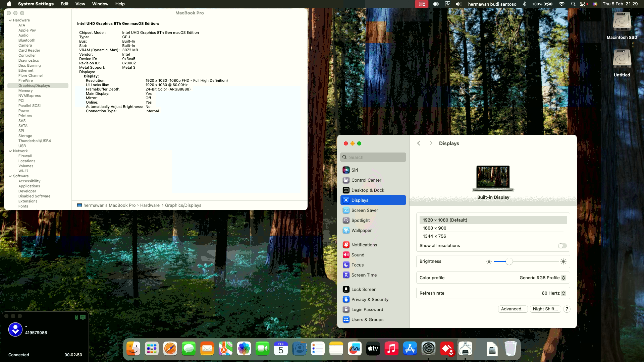Screen dimensions: 644x362
Task: Open the Apple menu
Action: 9,4
